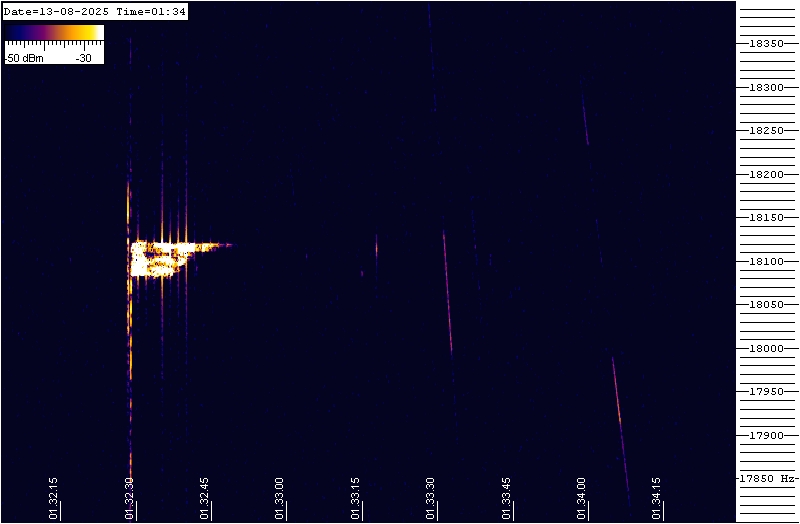Select the 01.32.45 time axis marker
Viewport: 800px width, 524px height.
click(205, 498)
